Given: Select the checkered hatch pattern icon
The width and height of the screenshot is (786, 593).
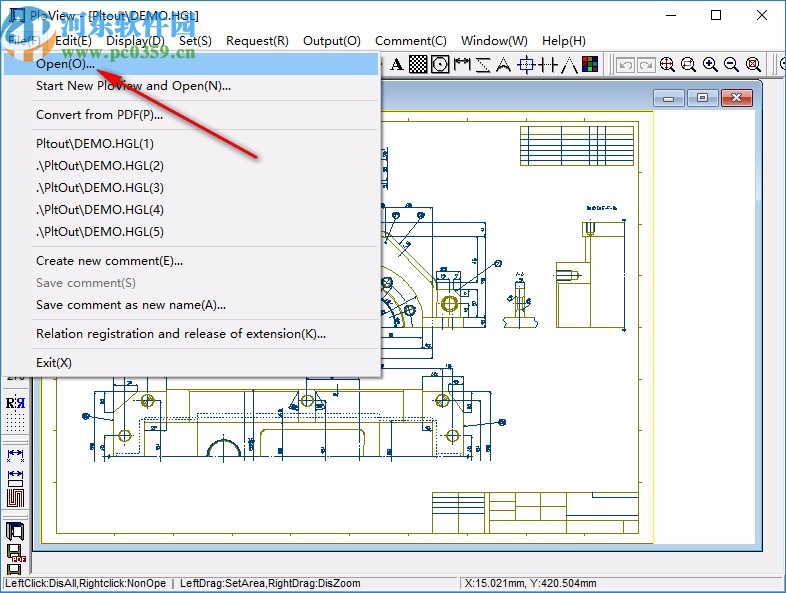Looking at the screenshot, I should click(x=418, y=65).
